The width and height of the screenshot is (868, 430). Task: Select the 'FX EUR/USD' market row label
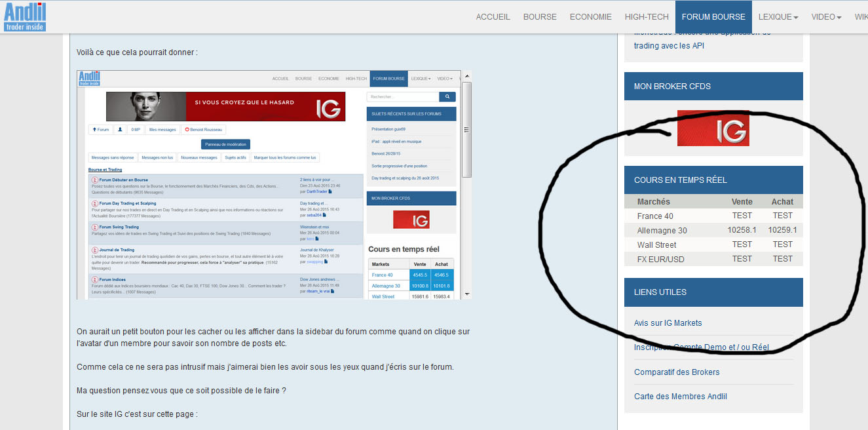[660, 260]
